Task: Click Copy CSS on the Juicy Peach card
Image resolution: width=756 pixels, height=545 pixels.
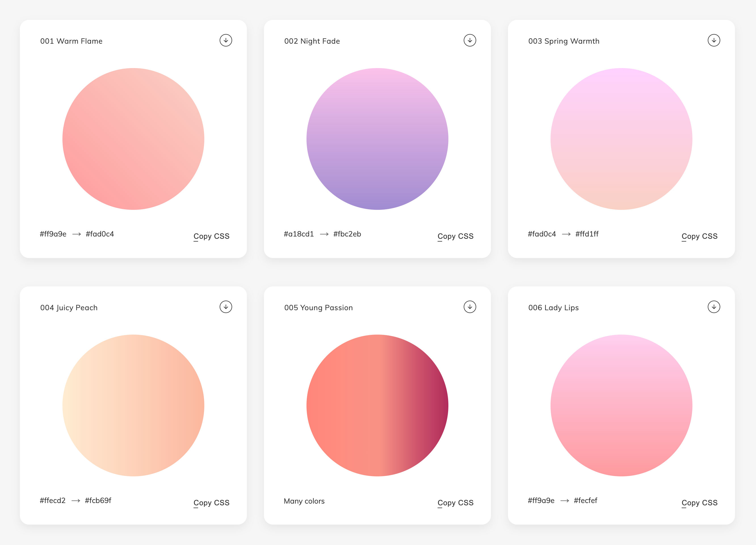Action: [x=212, y=503]
